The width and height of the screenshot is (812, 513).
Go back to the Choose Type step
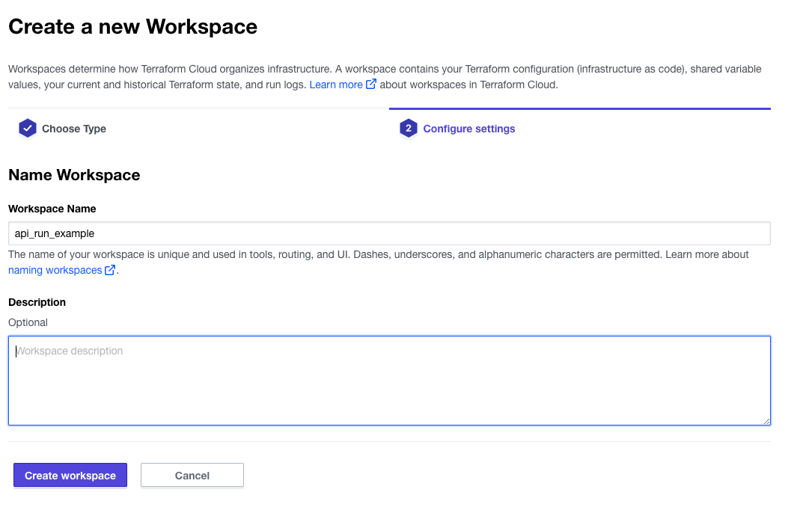(x=73, y=129)
